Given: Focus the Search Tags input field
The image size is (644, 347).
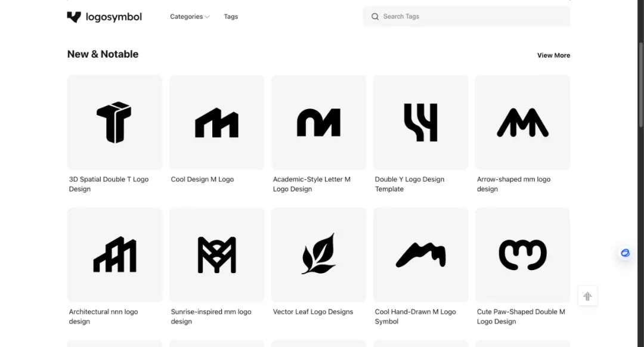Looking at the screenshot, I should (x=466, y=17).
